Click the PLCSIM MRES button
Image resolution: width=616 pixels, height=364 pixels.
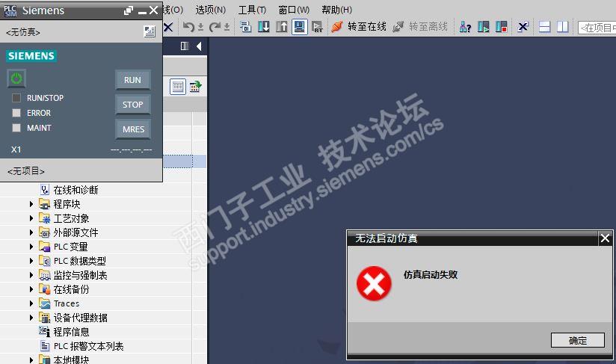tap(133, 129)
